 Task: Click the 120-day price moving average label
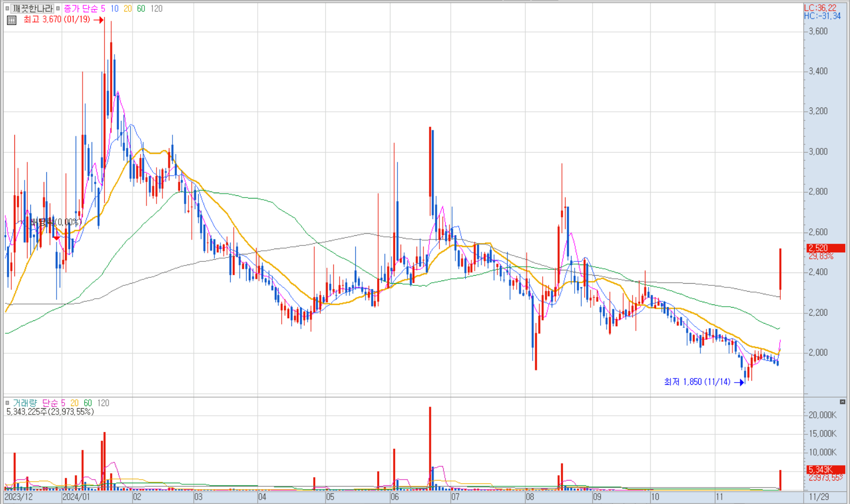click(x=157, y=9)
